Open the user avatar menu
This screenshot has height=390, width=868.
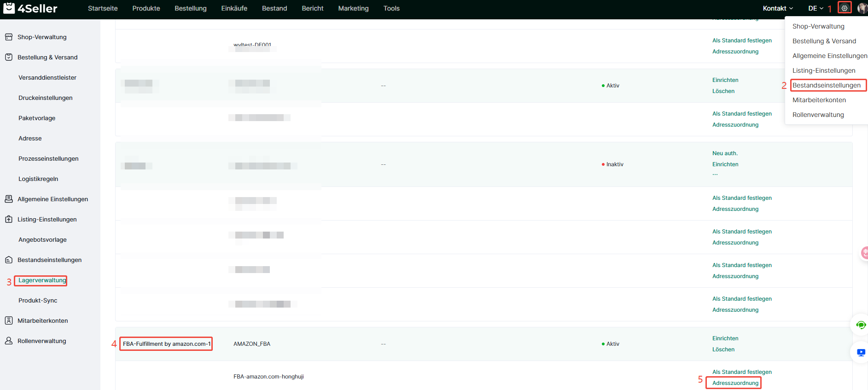pos(862,8)
